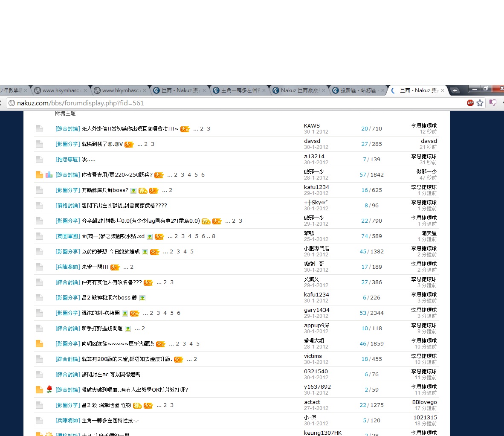This screenshot has width=504, height=436.
Task: Switch to the 主角一轉多左個 tab
Action: pos(239,90)
